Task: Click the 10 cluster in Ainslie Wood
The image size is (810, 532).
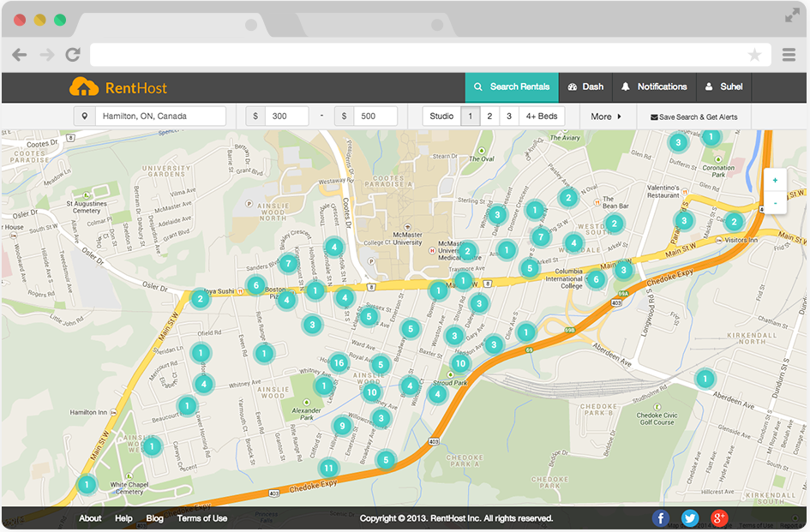Action: [372, 392]
